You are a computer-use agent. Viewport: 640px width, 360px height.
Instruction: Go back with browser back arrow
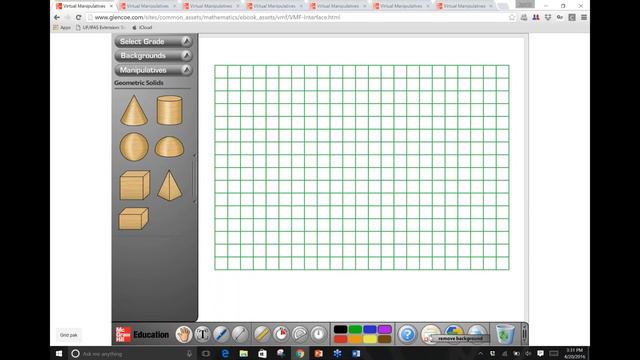[x=57, y=18]
